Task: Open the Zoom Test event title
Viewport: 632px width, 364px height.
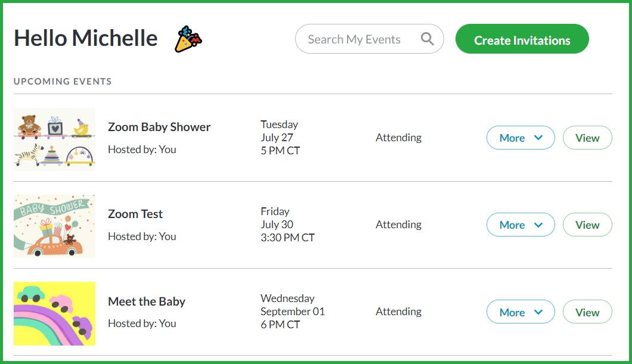Action: tap(135, 214)
